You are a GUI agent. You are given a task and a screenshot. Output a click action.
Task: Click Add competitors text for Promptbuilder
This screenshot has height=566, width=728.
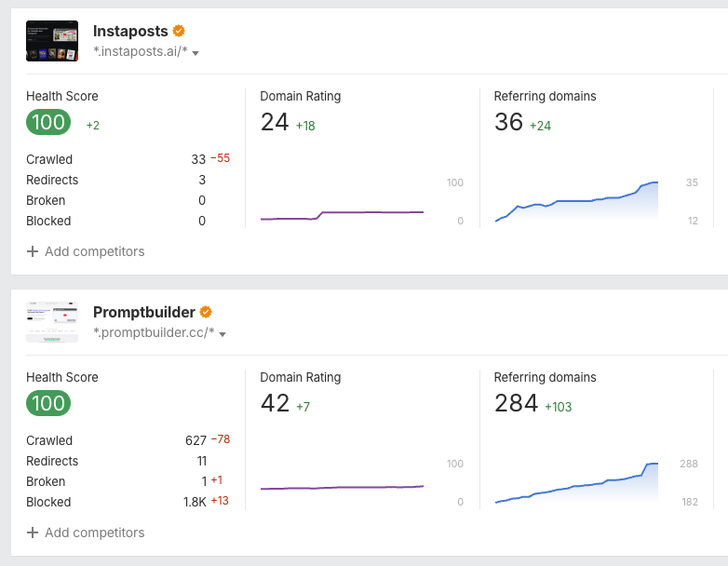95,532
